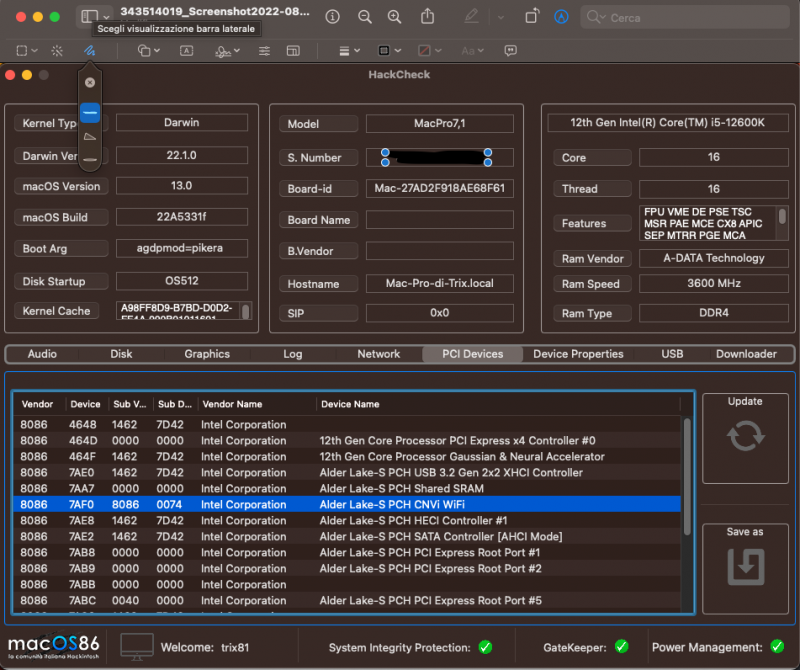Open the border color dropdown
This screenshot has width=800, height=670.
click(389, 50)
